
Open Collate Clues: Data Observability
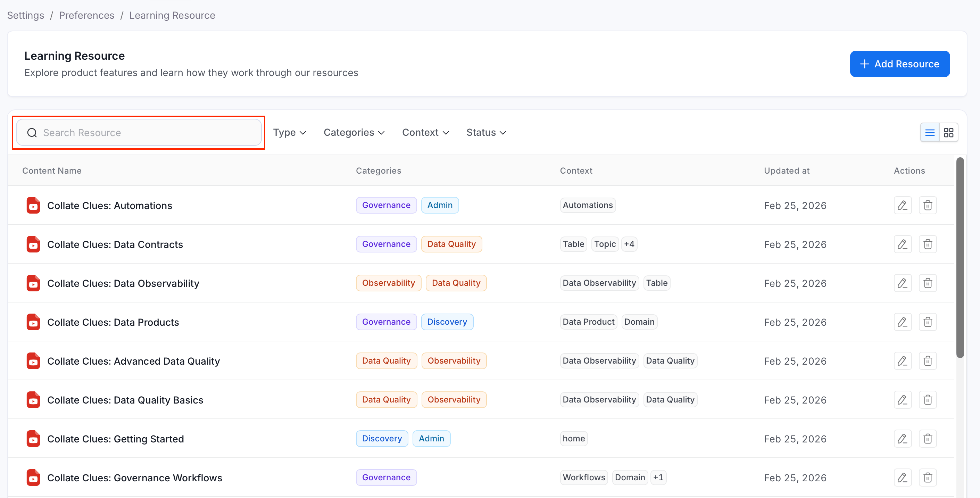coord(123,283)
